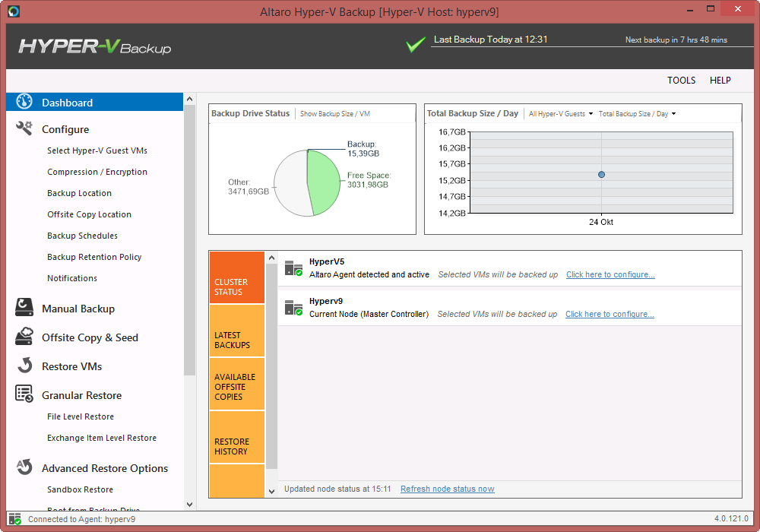Click the HyperV5 server node icon
760x532 pixels.
pos(293,268)
